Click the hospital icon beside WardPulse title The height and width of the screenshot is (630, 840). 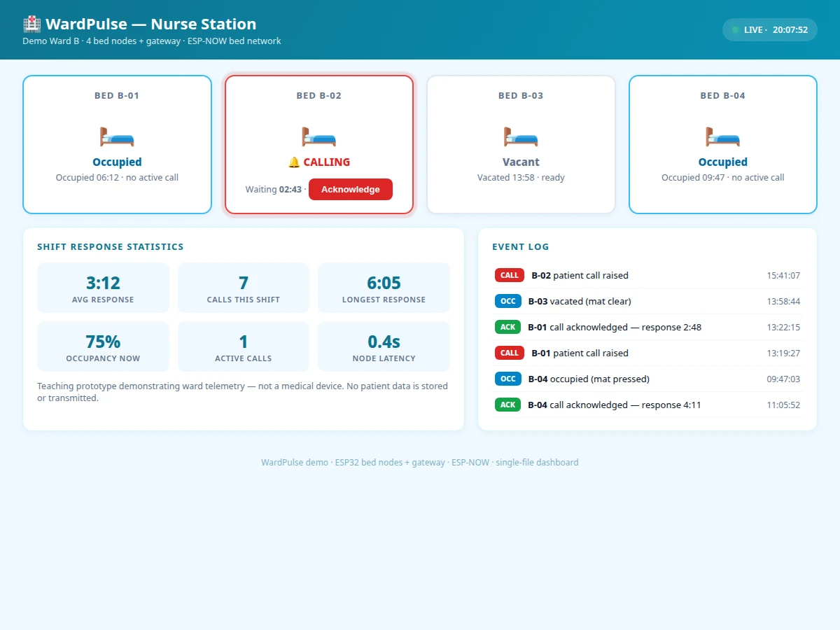tap(32, 24)
